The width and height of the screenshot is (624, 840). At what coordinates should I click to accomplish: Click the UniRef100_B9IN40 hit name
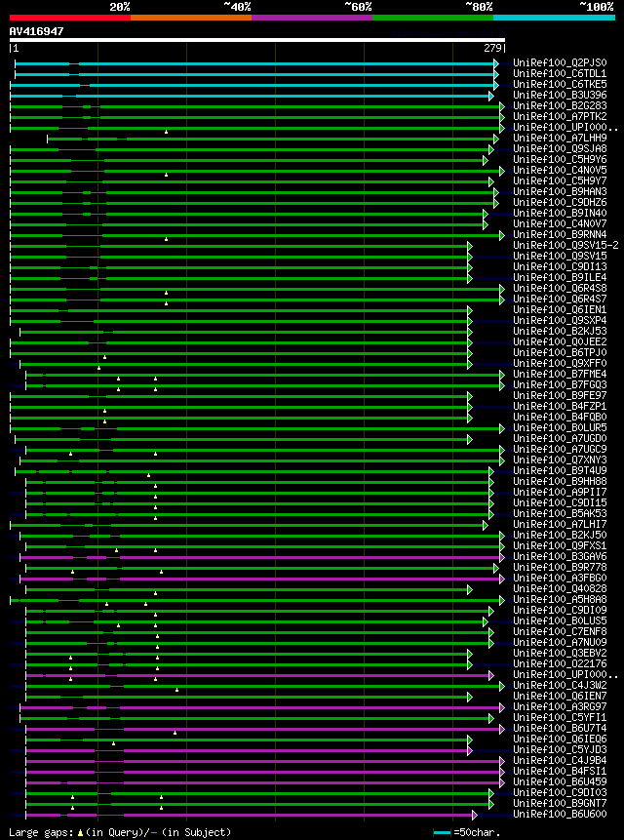(560, 214)
